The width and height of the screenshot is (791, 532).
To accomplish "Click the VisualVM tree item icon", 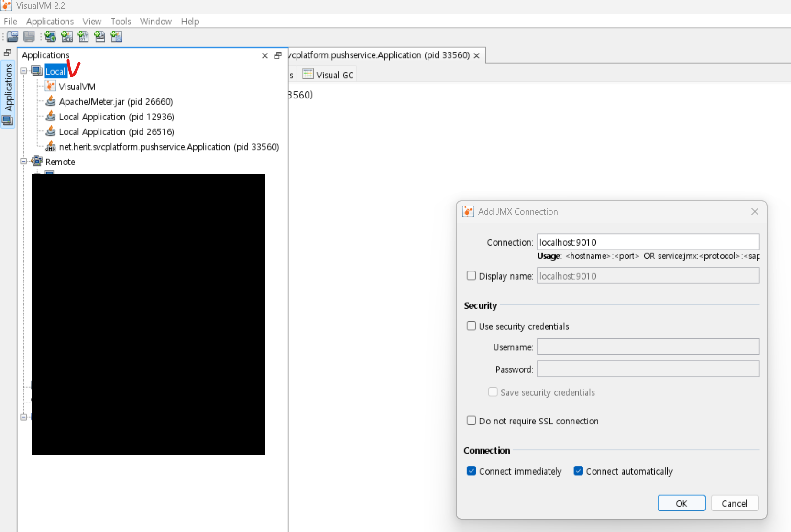I will tap(50, 86).
